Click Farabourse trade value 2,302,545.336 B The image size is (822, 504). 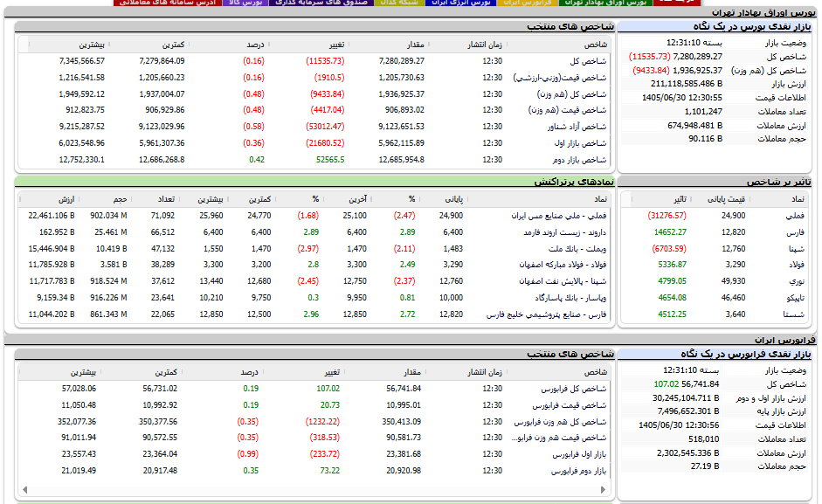[687, 453]
